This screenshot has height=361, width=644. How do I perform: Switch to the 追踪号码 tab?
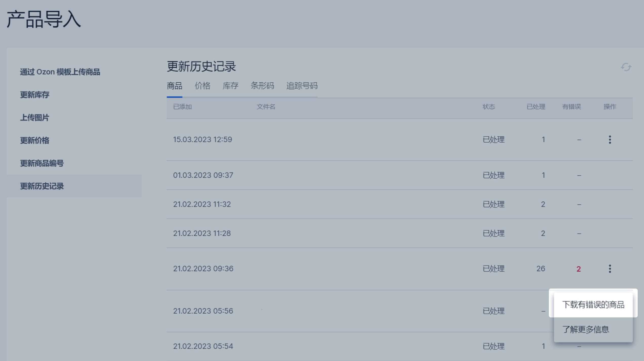(302, 86)
